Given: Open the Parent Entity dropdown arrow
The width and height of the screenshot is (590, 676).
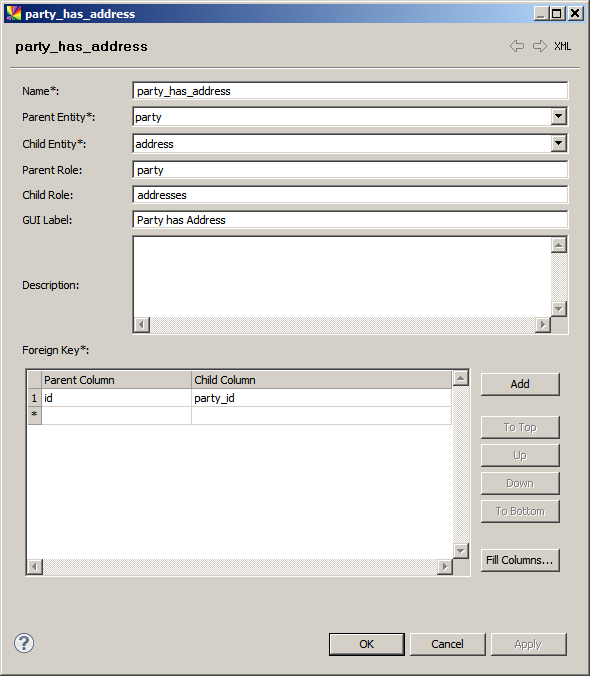Looking at the screenshot, I should [x=559, y=116].
